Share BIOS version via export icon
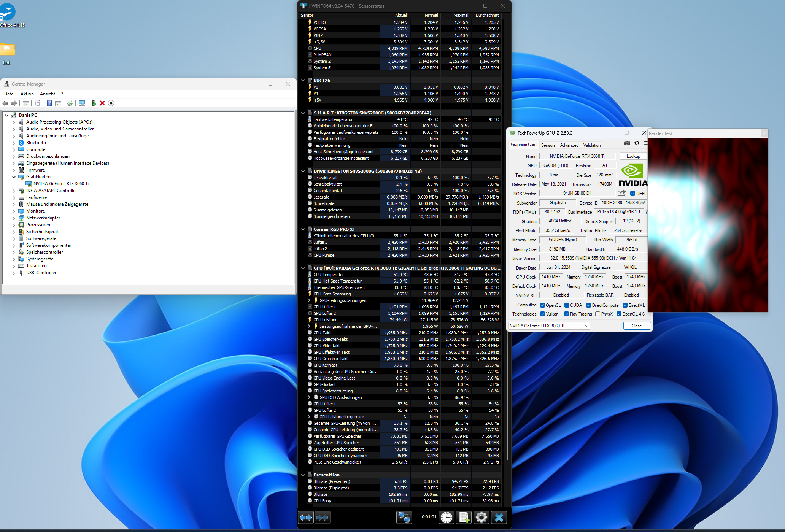This screenshot has height=532, width=785. pyautogui.click(x=621, y=193)
